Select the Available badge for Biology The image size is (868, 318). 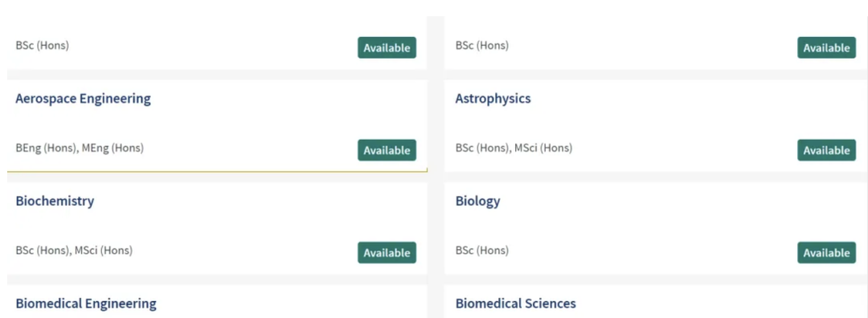[826, 253]
